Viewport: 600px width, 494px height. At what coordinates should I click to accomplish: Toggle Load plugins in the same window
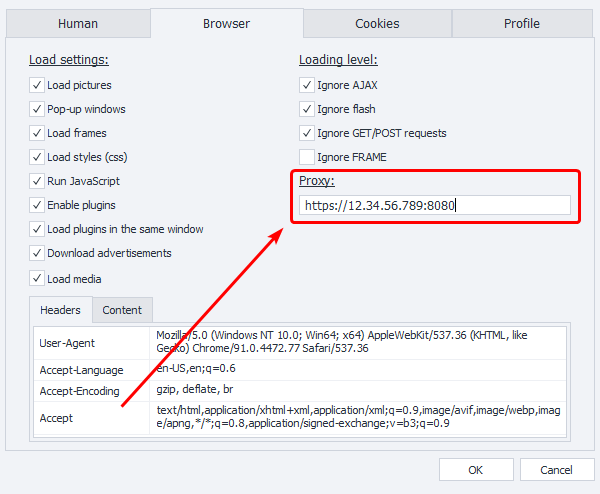[37, 229]
